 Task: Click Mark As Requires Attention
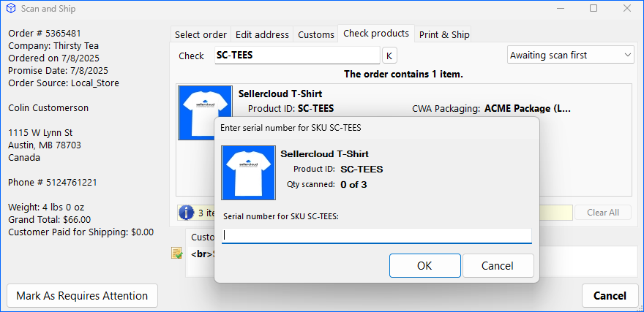[82, 296]
